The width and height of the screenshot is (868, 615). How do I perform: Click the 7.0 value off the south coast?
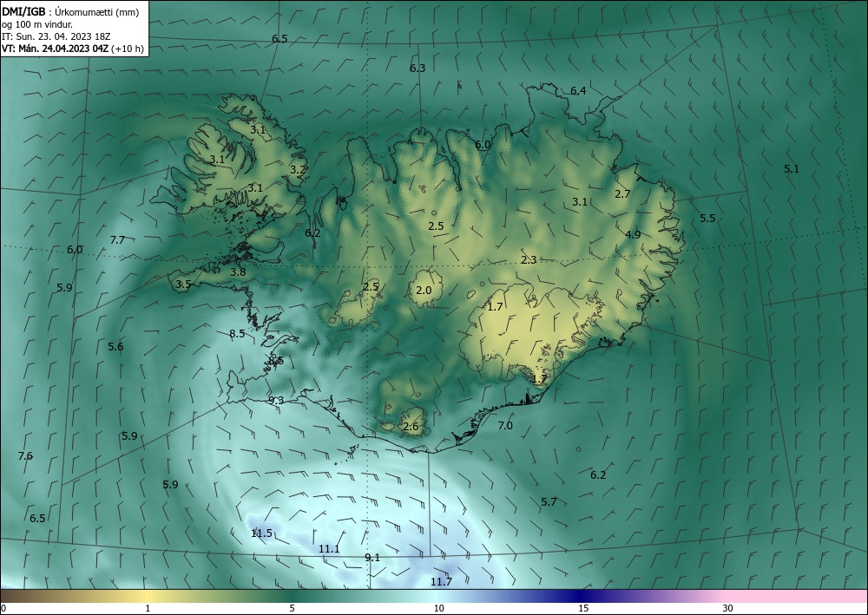[505, 426]
